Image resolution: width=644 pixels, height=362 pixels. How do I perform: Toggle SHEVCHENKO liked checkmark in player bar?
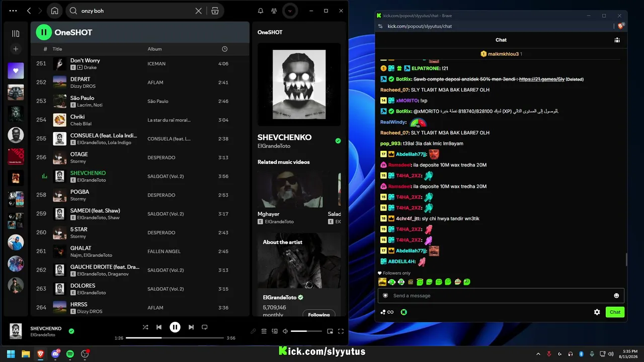click(71, 331)
